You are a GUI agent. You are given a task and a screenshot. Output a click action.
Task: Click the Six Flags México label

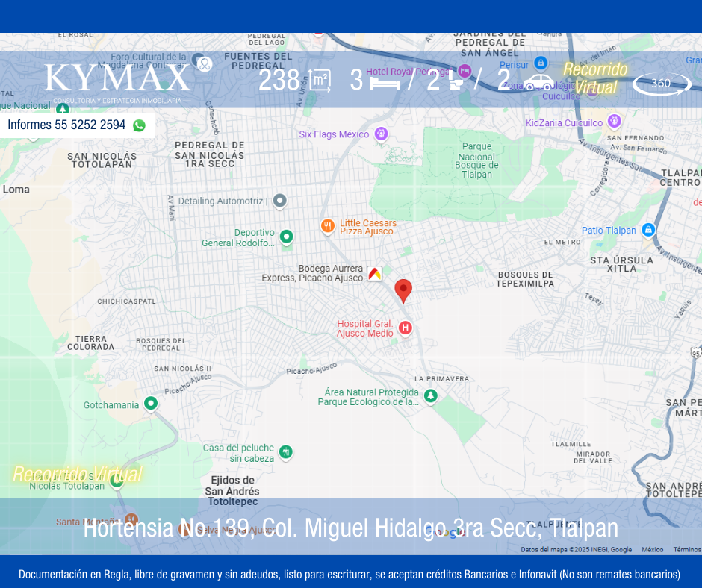point(334,134)
